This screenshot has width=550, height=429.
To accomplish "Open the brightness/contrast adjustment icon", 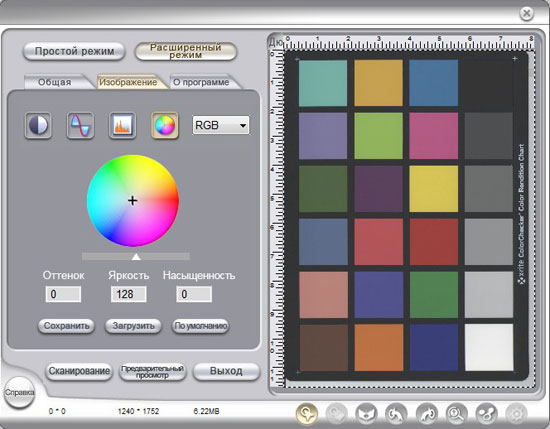I will [38, 125].
